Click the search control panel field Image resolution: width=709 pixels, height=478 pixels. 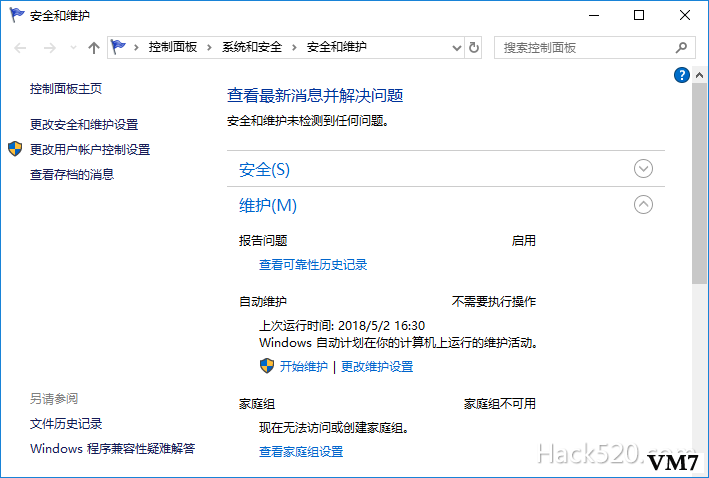point(594,47)
